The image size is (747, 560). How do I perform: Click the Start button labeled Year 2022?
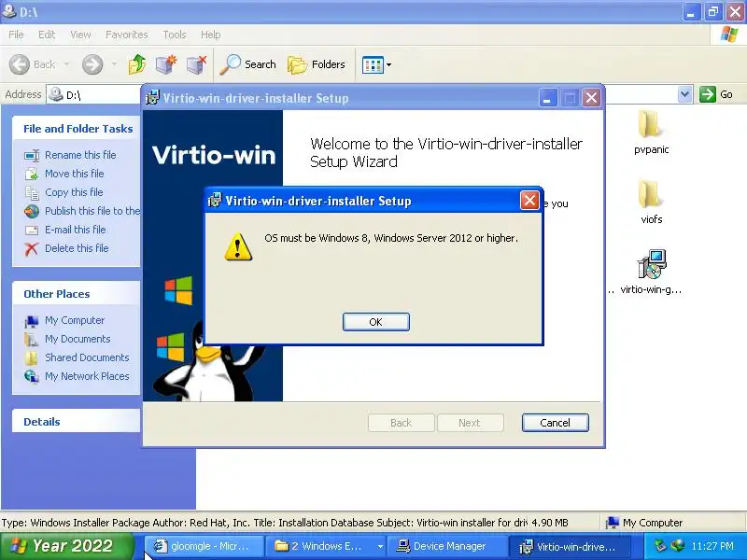(67, 546)
